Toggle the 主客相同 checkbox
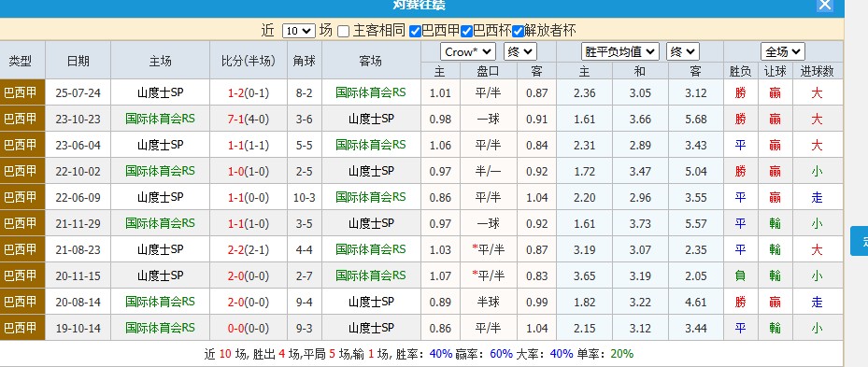 [343, 32]
